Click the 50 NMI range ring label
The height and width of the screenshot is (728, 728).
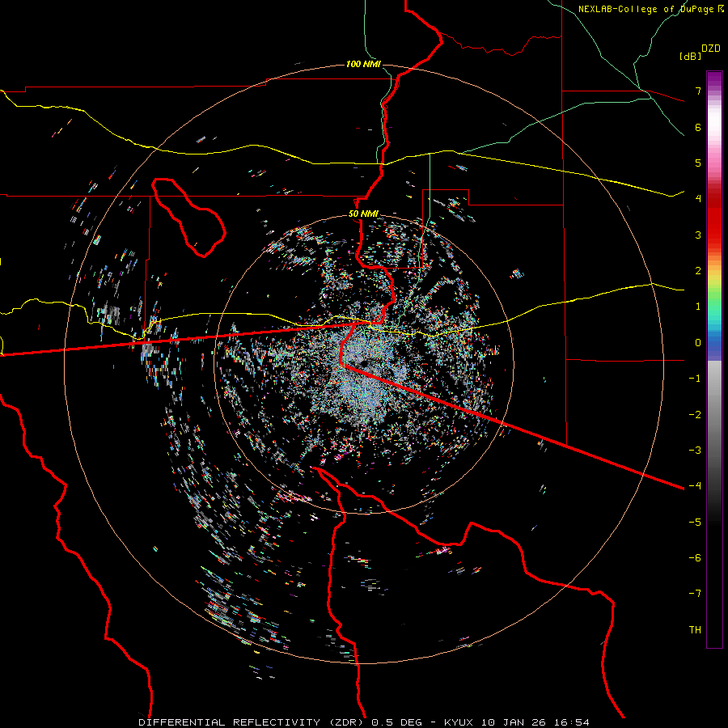click(363, 214)
